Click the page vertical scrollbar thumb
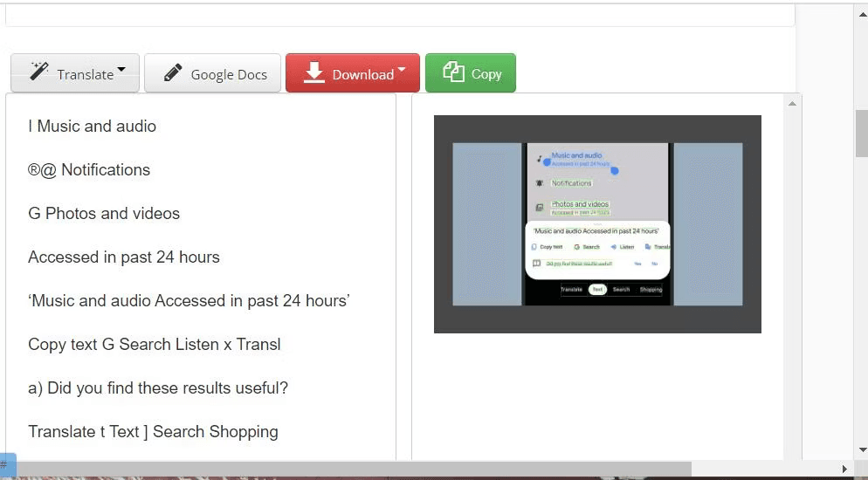Screen dimensions: 868x480 pos(863,134)
